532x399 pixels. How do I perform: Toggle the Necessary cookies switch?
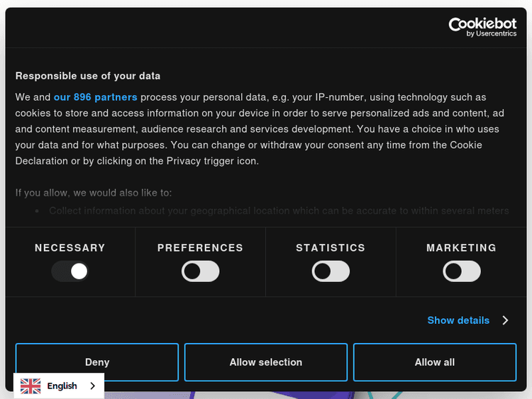point(70,271)
